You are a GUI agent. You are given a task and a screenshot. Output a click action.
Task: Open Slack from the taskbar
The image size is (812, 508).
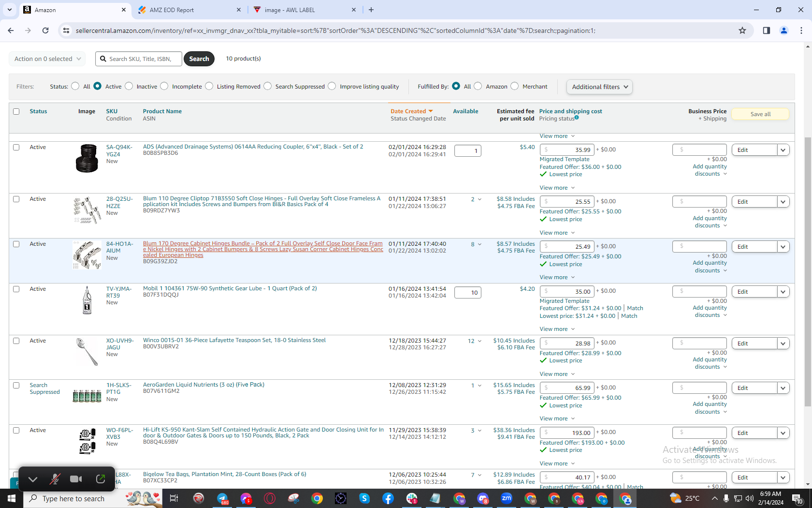412,498
